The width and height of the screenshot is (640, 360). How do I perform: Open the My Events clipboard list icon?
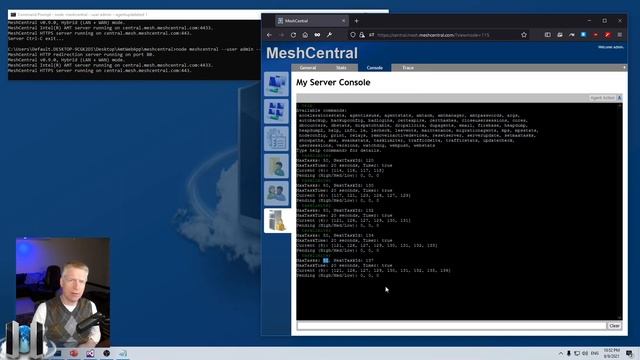click(276, 138)
